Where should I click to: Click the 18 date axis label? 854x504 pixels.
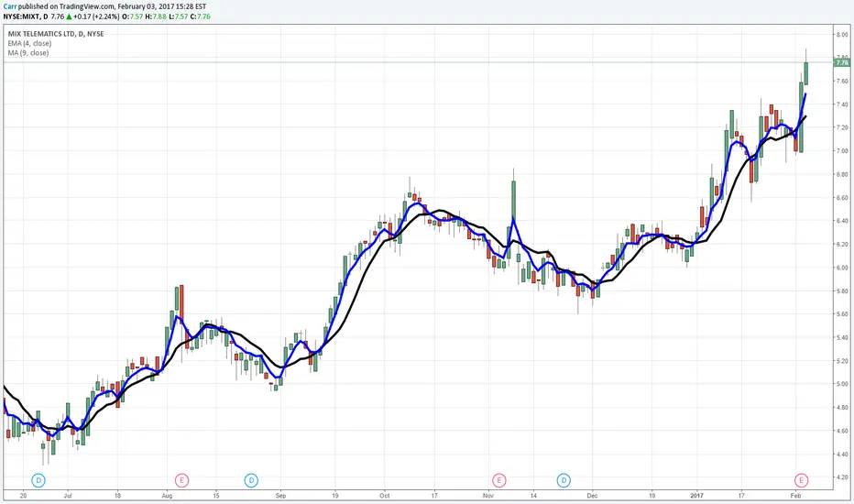(x=117, y=496)
